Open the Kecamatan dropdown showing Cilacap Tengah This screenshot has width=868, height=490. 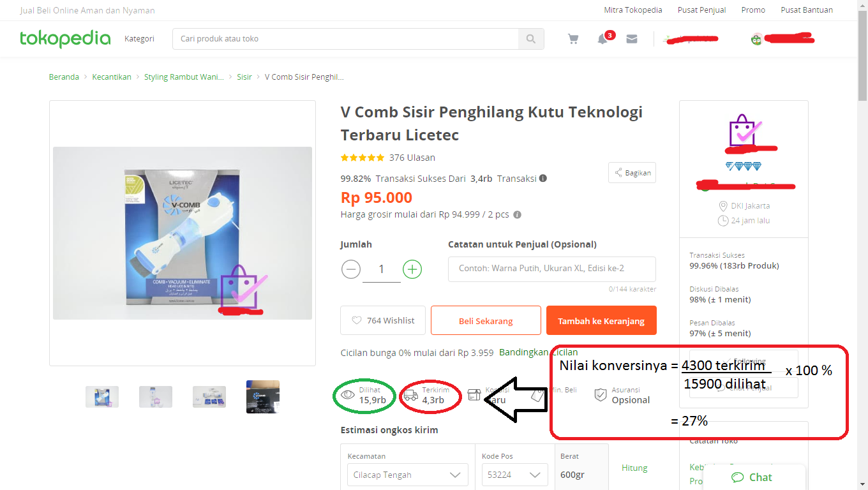(x=407, y=475)
